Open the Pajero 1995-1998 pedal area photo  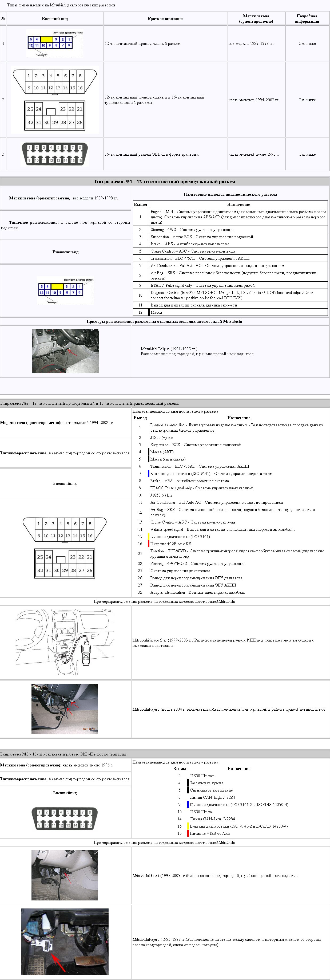click(x=65, y=942)
